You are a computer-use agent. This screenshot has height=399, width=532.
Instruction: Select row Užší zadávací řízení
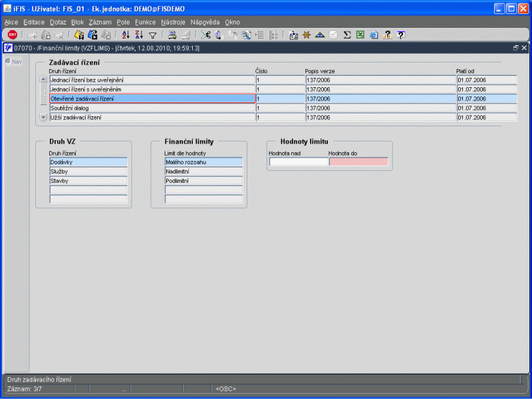pyautogui.click(x=152, y=118)
